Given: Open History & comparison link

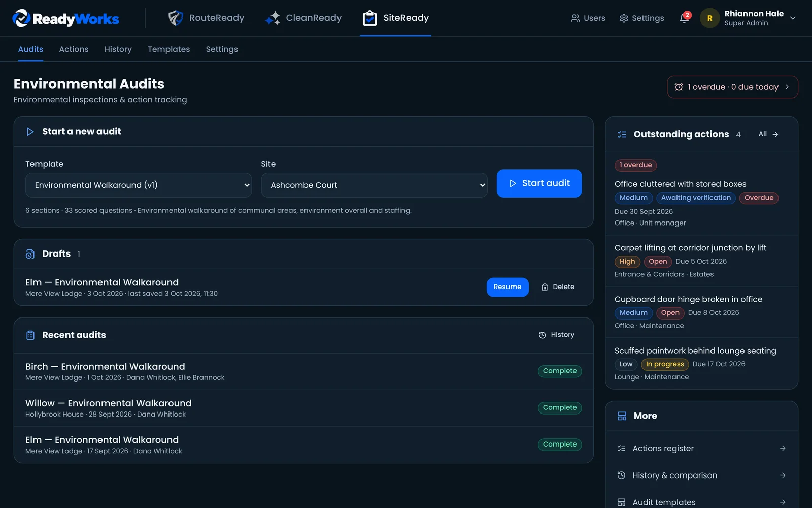Looking at the screenshot, I should 701,475.
